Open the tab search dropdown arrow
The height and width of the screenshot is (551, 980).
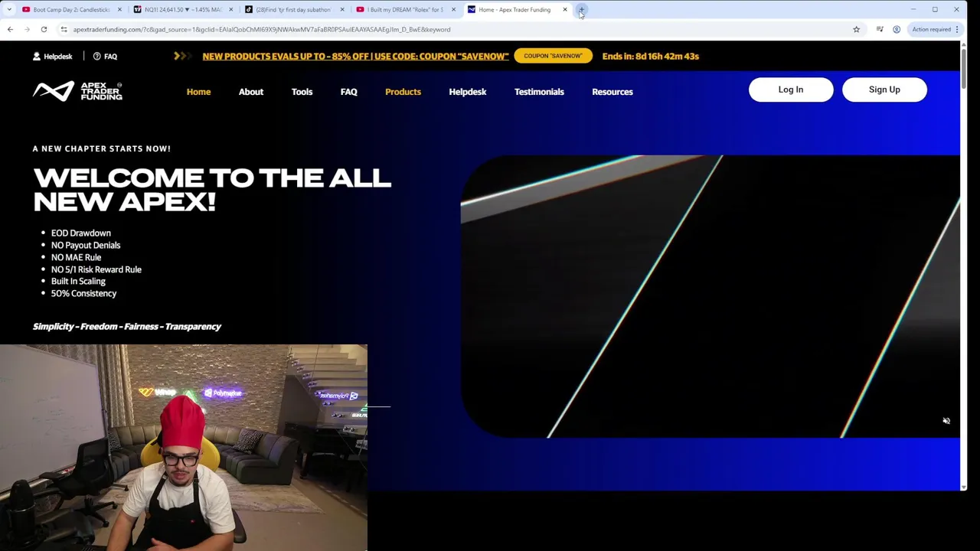[9, 10]
